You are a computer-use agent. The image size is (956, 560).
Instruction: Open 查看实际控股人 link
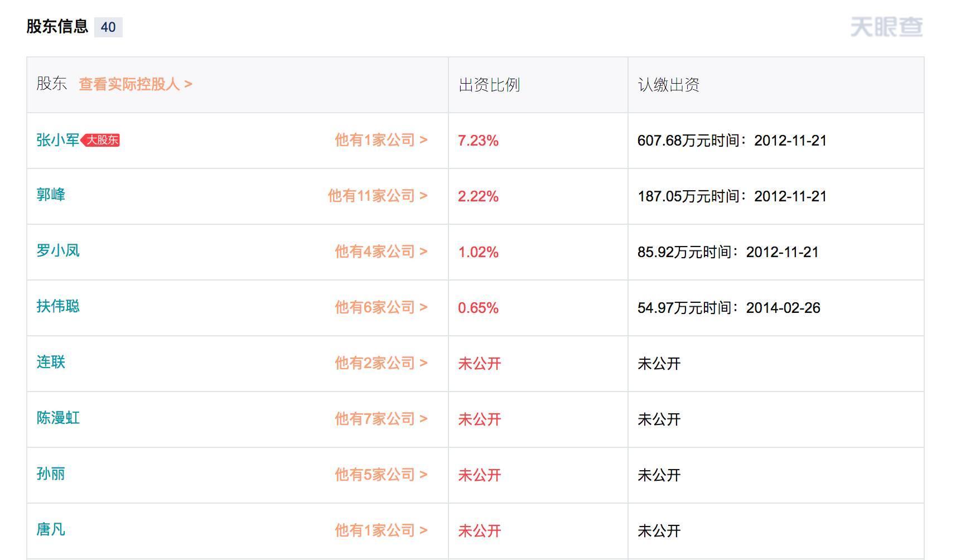pyautogui.click(x=136, y=84)
